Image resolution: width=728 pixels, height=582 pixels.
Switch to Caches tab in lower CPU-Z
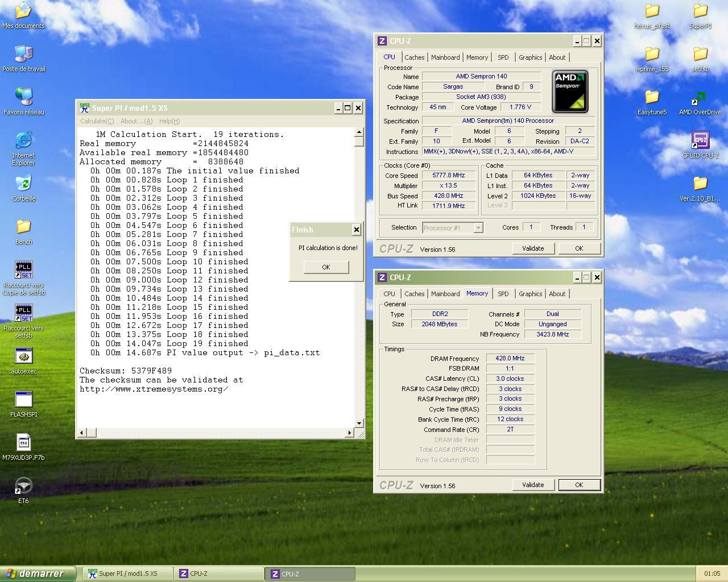[414, 294]
